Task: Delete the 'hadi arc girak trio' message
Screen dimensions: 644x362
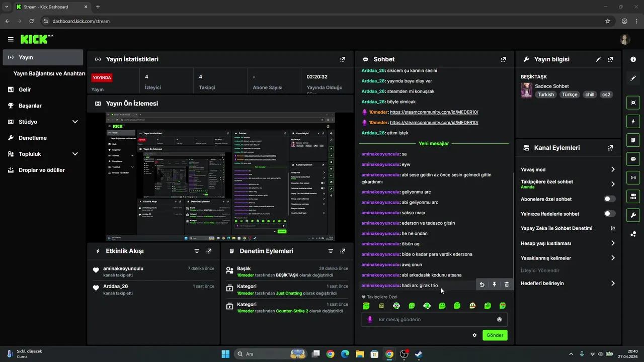Action: (507, 285)
